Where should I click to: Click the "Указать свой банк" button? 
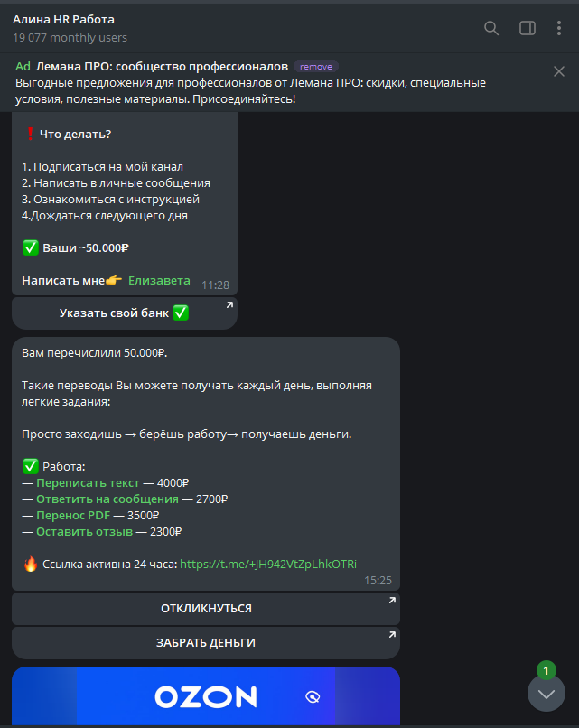(125, 313)
